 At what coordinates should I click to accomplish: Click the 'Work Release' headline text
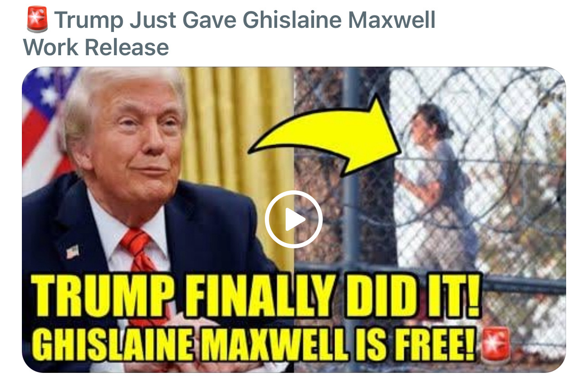tap(96, 47)
